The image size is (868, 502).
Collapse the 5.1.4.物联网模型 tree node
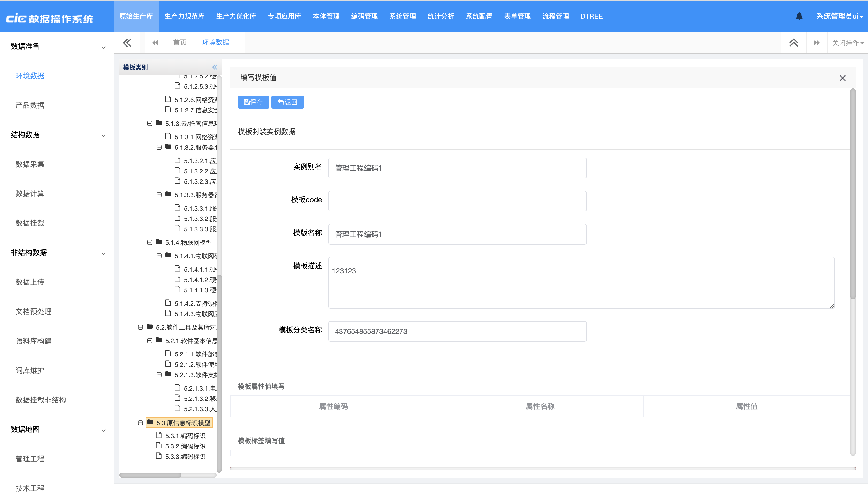(149, 242)
